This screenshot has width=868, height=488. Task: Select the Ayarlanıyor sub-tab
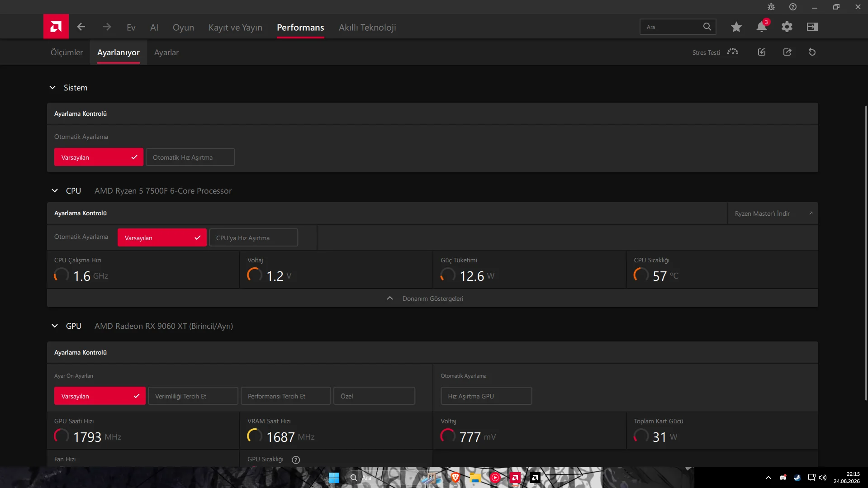pos(119,52)
